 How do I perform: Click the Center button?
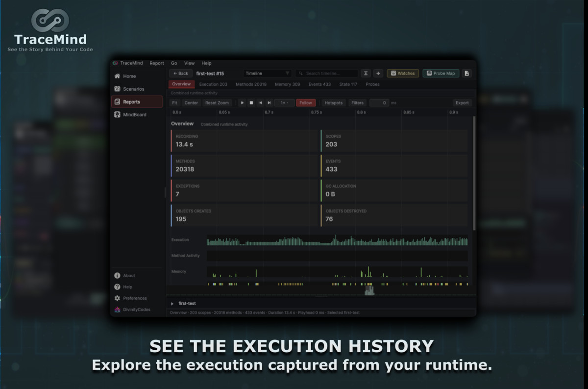point(191,103)
